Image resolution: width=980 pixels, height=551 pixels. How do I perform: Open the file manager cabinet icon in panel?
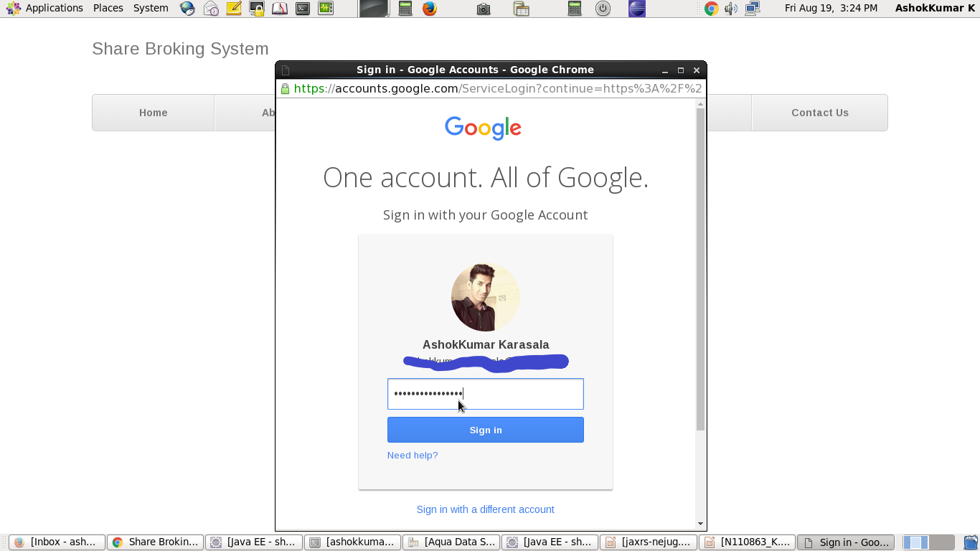tap(522, 9)
